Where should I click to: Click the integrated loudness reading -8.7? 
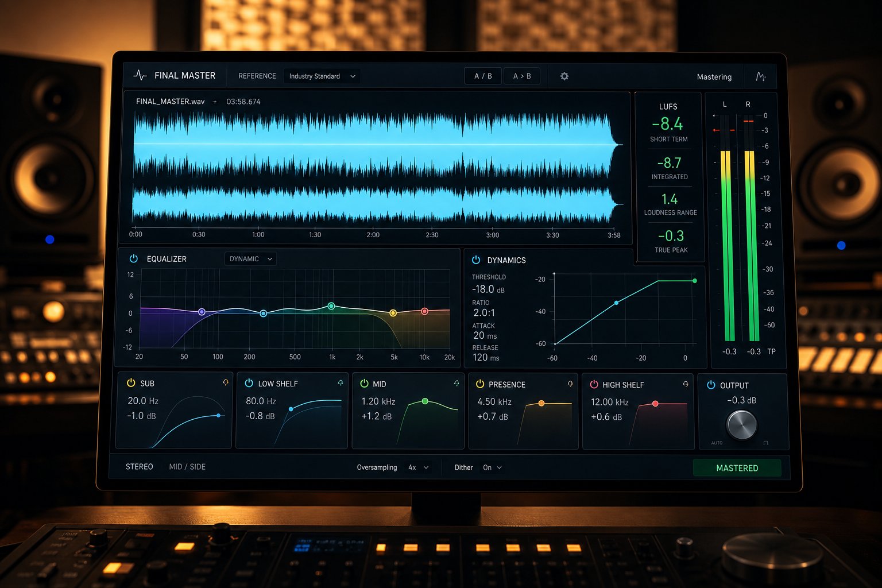pyautogui.click(x=670, y=163)
